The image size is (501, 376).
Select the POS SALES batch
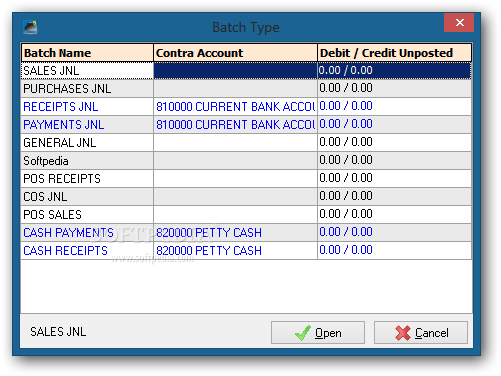pyautogui.click(x=87, y=215)
